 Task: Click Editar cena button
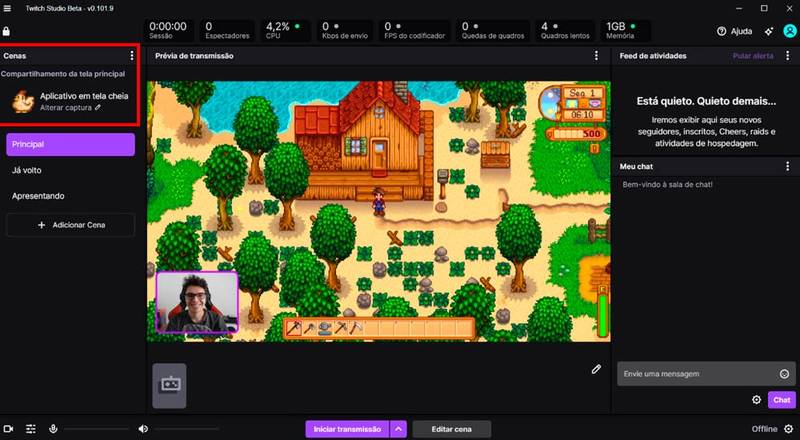(x=452, y=429)
